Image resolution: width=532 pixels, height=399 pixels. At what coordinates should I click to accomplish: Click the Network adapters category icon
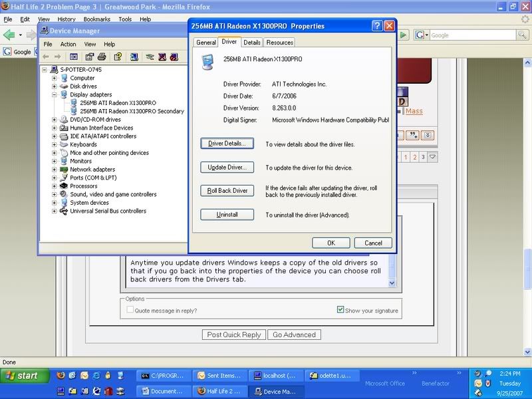pyautogui.click(x=64, y=170)
